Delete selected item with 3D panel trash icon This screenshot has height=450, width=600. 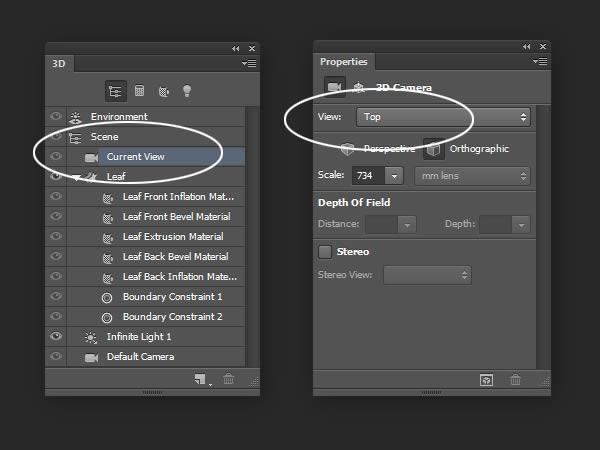tap(228, 379)
